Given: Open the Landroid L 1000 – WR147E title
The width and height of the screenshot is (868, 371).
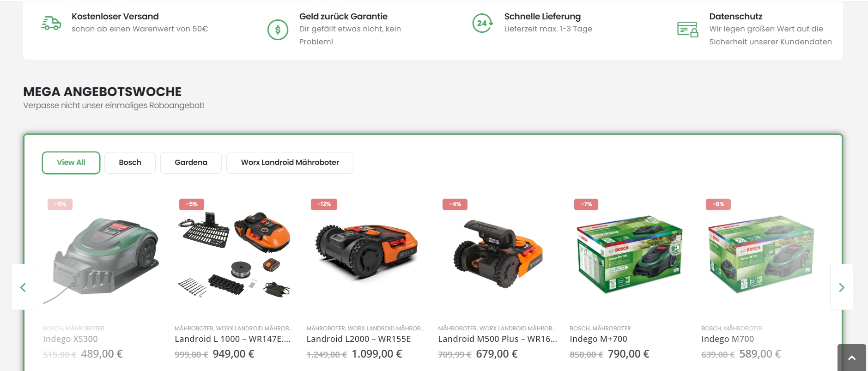Looking at the screenshot, I should point(232,339).
